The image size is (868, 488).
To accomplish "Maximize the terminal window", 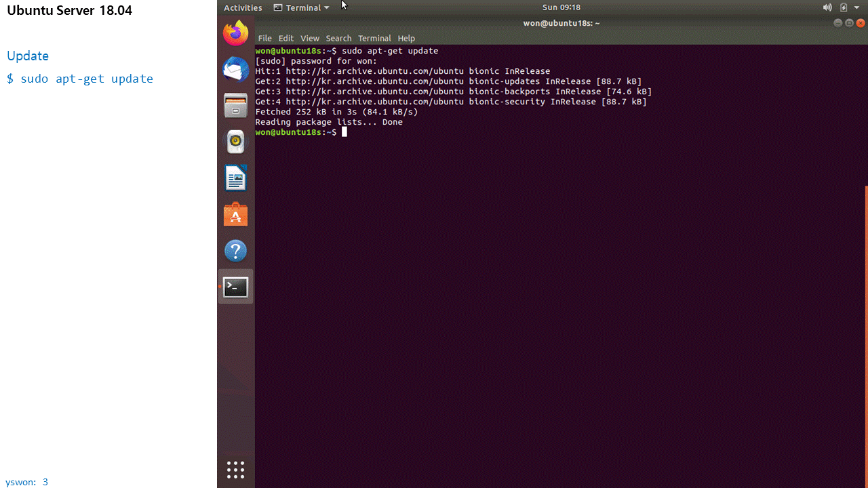I will click(x=849, y=23).
